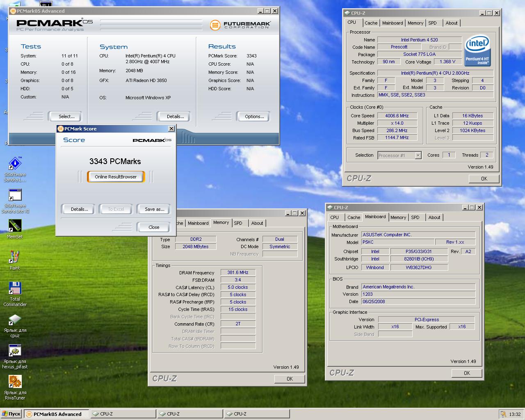Viewport: 525px width, 420px height.
Task: Select About tab in Mainboard CPU-Z window
Action: pos(434,217)
